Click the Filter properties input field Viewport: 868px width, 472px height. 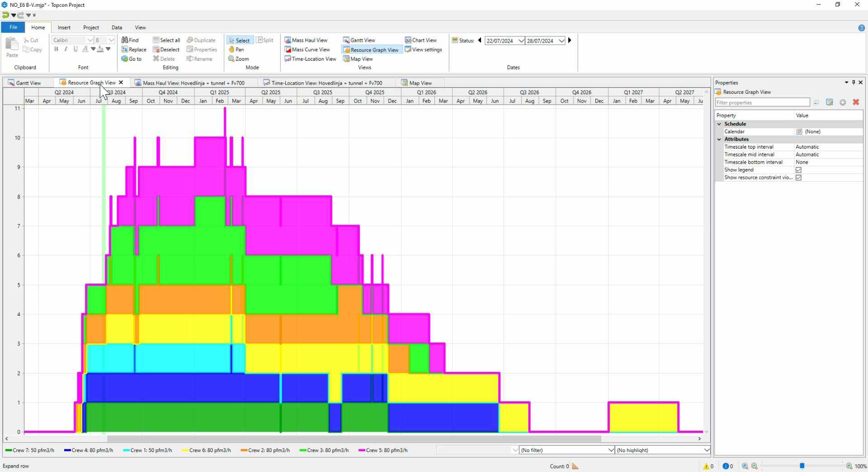click(x=762, y=103)
